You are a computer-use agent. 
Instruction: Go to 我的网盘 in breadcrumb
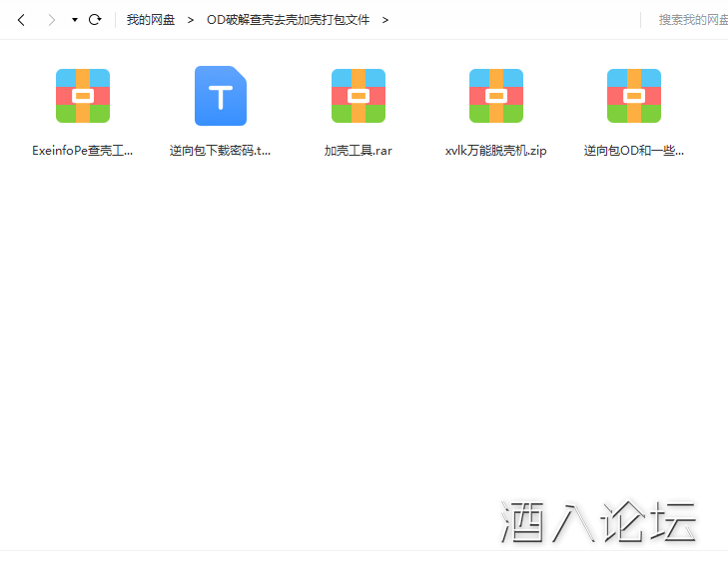pyautogui.click(x=150, y=20)
